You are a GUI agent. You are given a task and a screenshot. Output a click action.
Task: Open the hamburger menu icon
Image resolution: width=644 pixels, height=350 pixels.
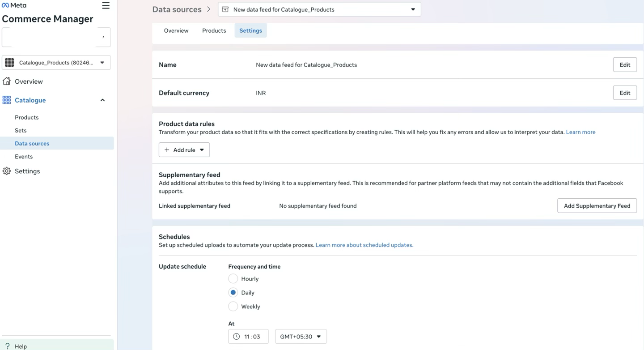(106, 5)
